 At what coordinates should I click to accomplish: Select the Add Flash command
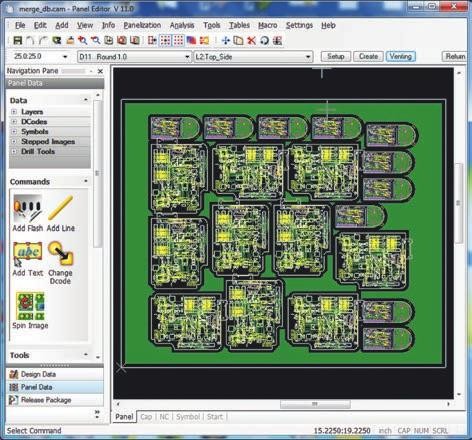[28, 213]
